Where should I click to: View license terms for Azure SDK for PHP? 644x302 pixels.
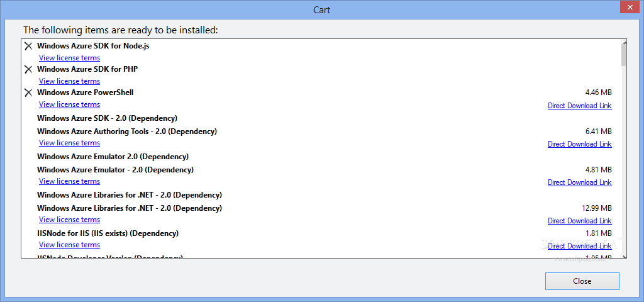(69, 81)
